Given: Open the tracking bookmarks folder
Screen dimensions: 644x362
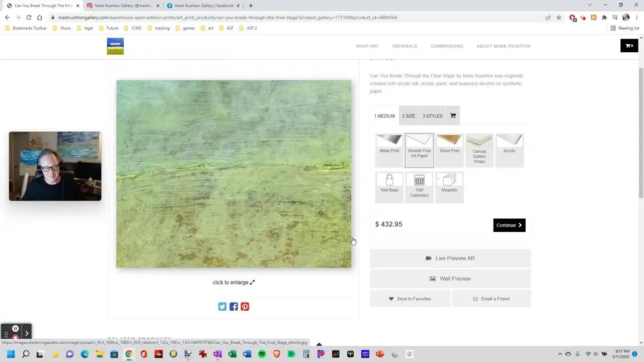Looking at the screenshot, I should (x=158, y=28).
